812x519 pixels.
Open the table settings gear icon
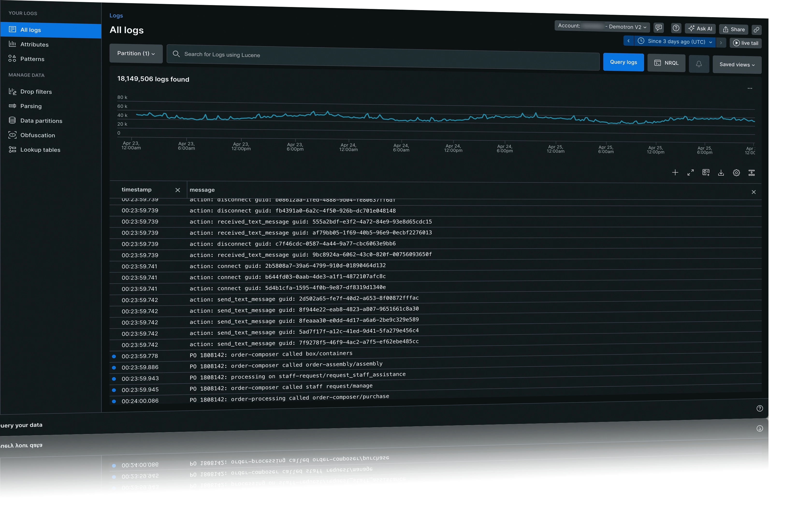[x=736, y=172]
